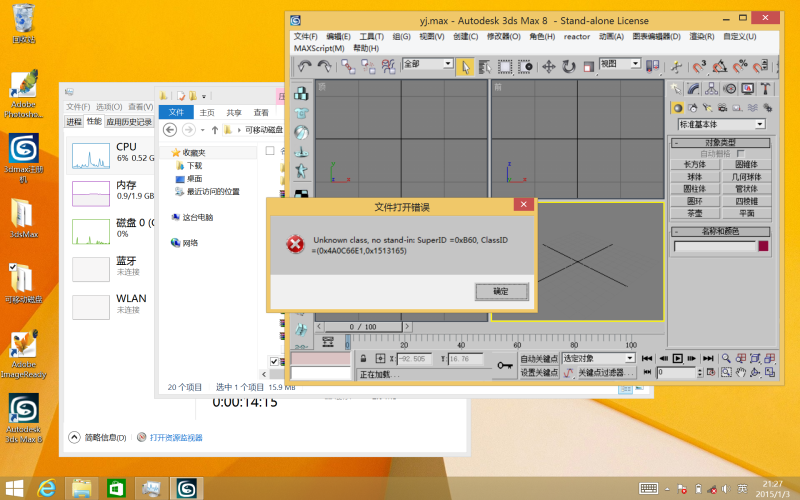
Task: Click the object color swatch
Action: 763,246
